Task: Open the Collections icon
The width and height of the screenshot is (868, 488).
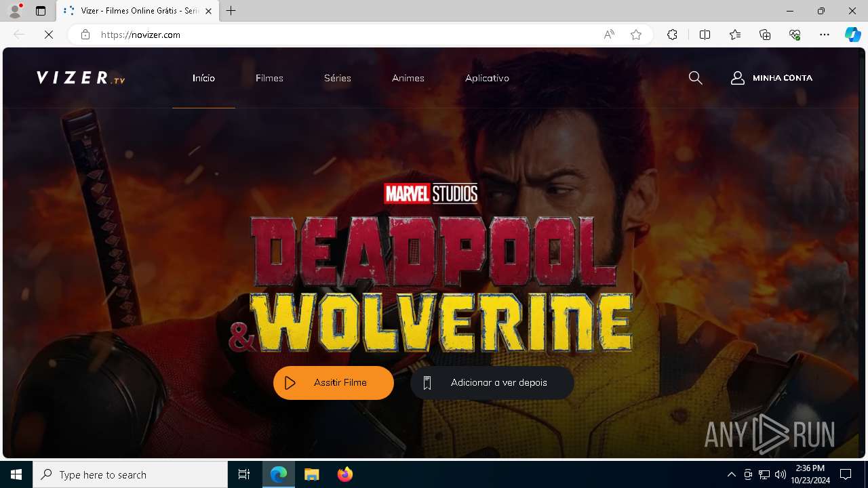Action: pyautogui.click(x=765, y=35)
